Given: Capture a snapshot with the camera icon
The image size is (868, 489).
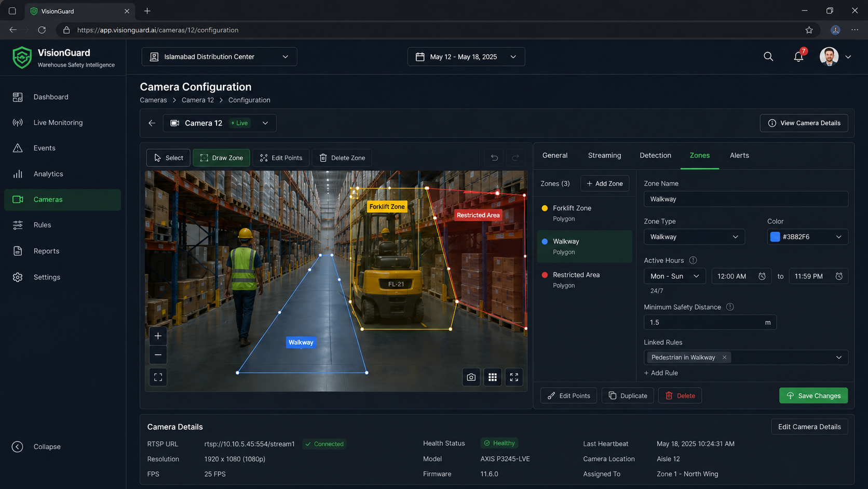Looking at the screenshot, I should pyautogui.click(x=471, y=377).
